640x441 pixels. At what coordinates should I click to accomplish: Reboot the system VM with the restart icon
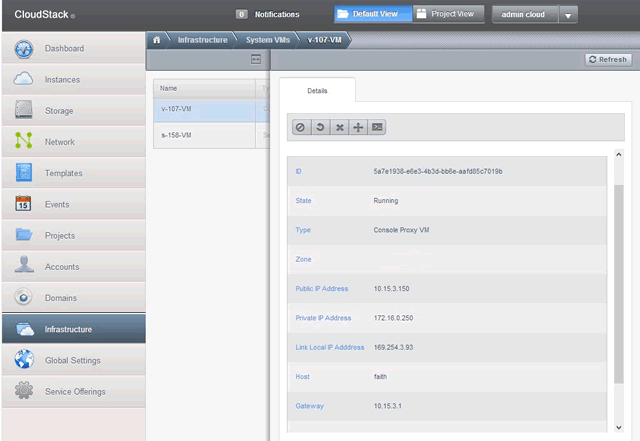pos(320,127)
